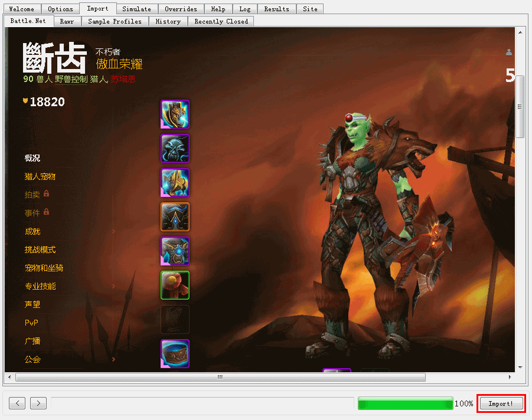Open the 猎人宠物 hunter pets link
Viewport: 532px width, 420px height.
(40, 176)
